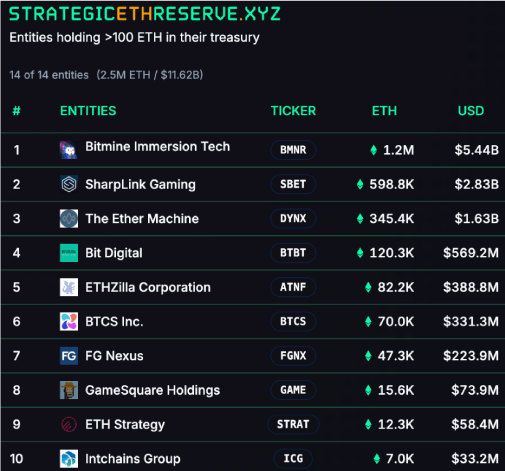The image size is (505, 471).
Task: Open the SharpLink Gaming entity name
Action: 140,184
